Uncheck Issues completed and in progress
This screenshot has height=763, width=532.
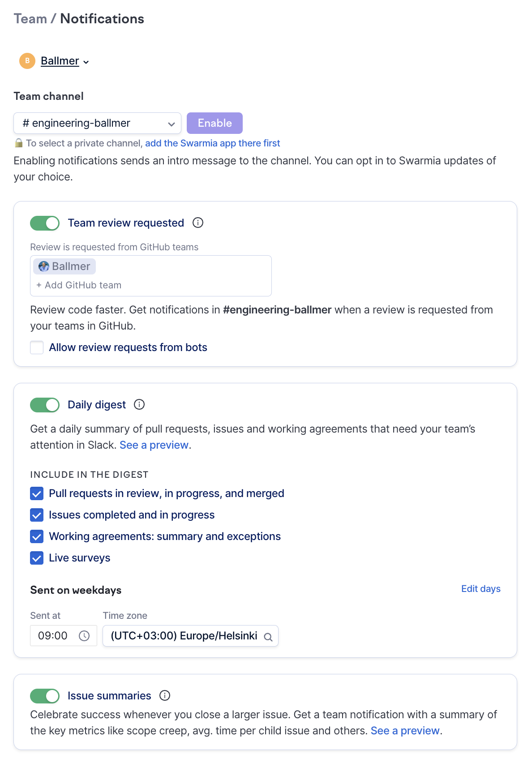point(37,515)
